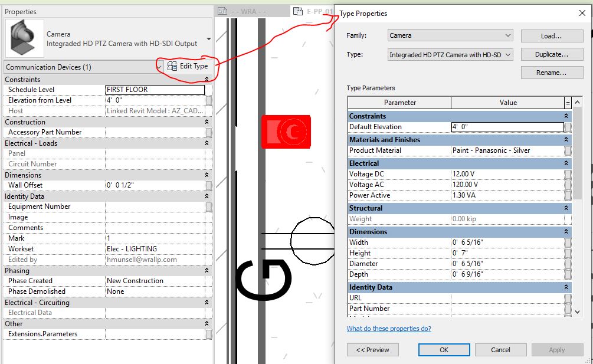This screenshot has width=593, height=364.
Task: Click the Schedule Level FIRST FLOOR field
Action: point(155,90)
